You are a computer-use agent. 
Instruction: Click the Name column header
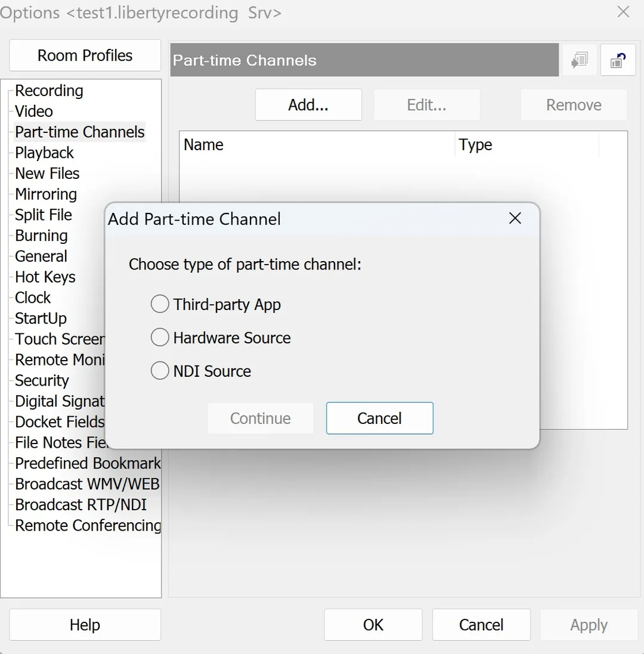point(317,145)
